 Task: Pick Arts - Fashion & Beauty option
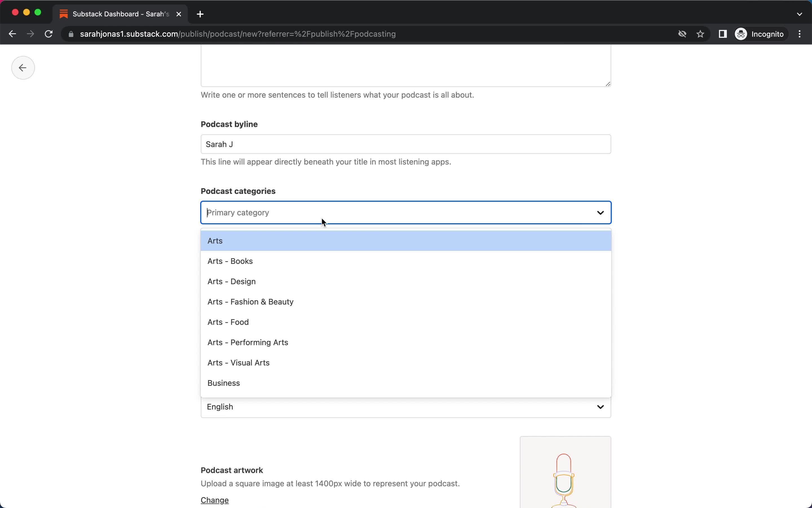406,302
